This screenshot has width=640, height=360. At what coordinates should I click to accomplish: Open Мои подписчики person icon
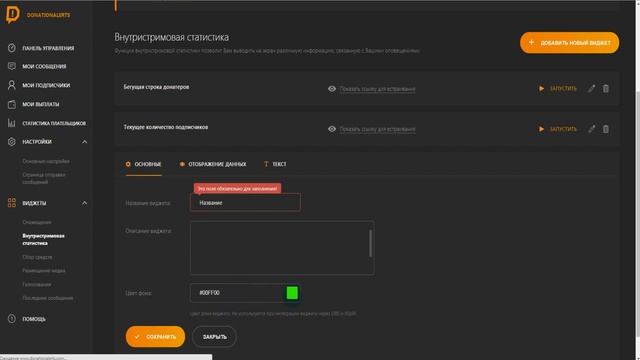(x=11, y=85)
